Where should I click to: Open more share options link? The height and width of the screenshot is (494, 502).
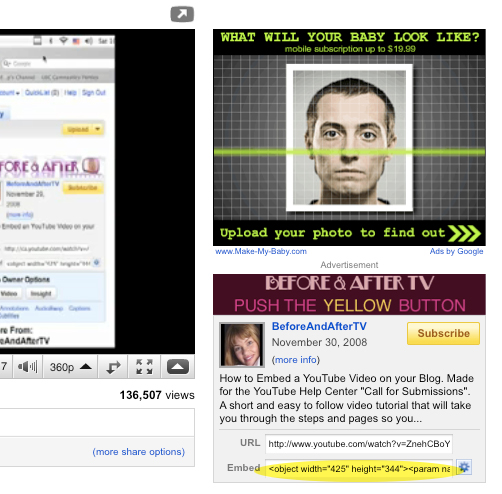click(139, 452)
